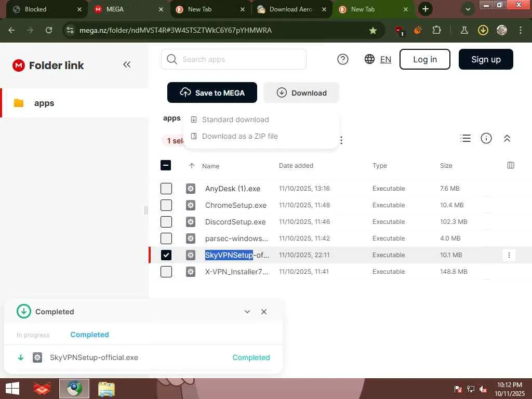Click the AnyDesk (1).exe file icon
Viewport: 532px width, 399px height.
point(190,189)
